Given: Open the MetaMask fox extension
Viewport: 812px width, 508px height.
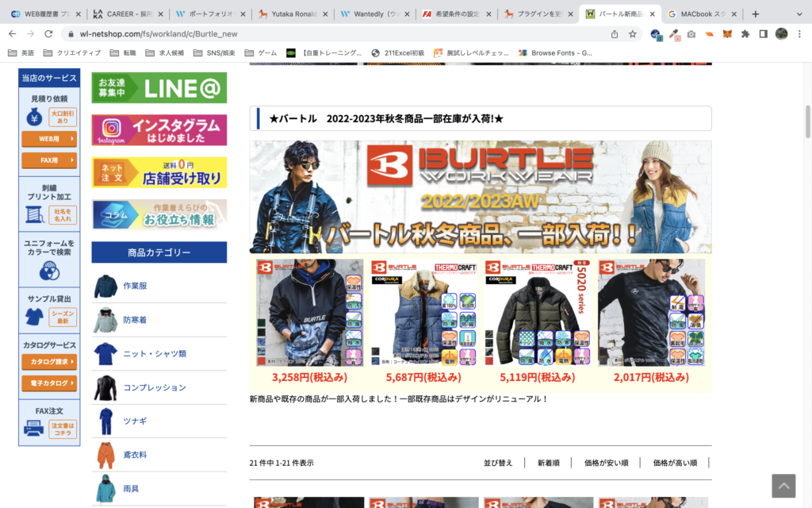Looking at the screenshot, I should pyautogui.click(x=727, y=33).
